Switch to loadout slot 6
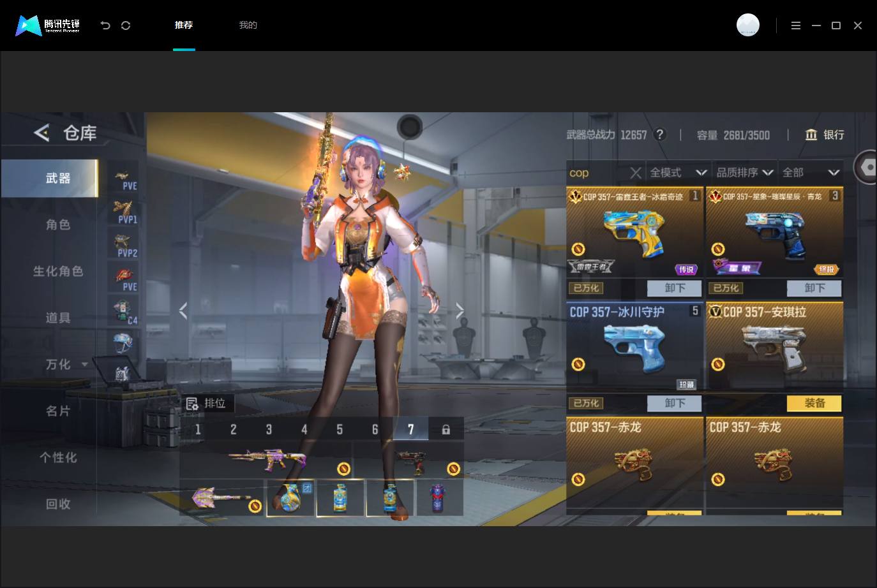 (375, 429)
